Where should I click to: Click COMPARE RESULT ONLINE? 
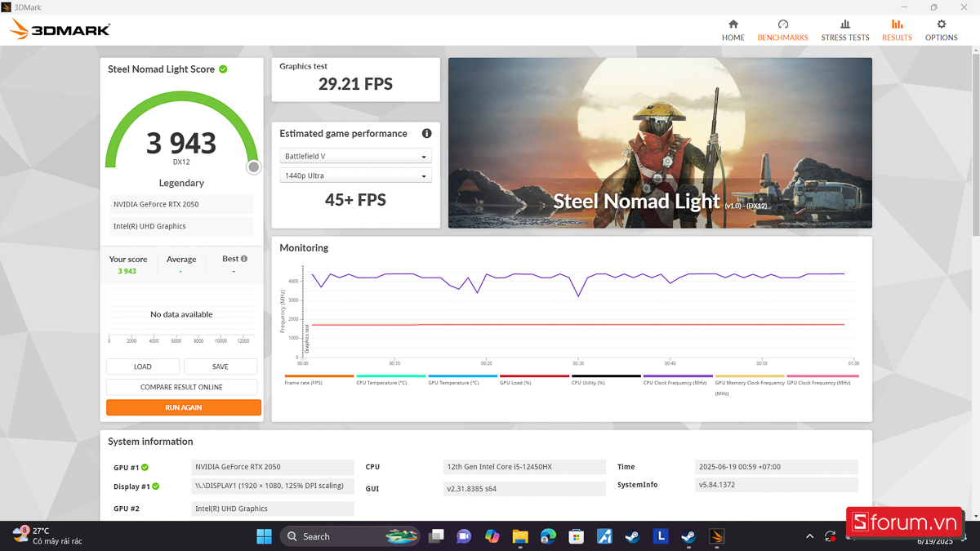pos(181,387)
